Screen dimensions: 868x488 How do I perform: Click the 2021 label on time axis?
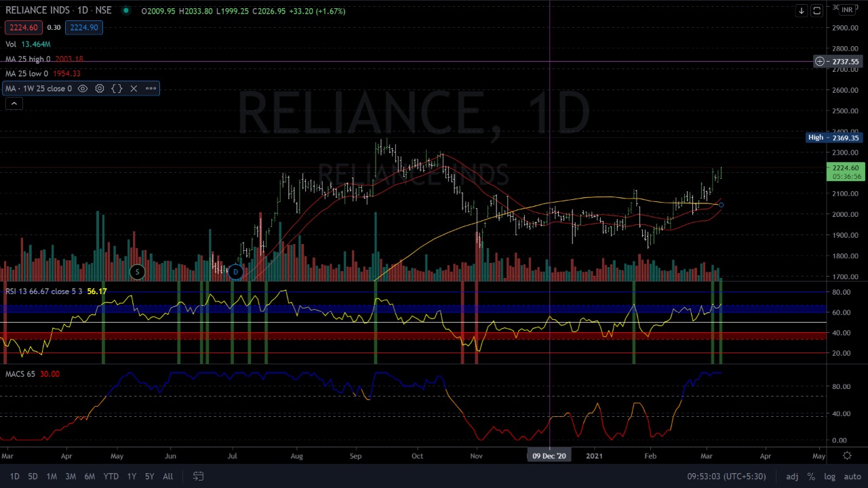(x=594, y=456)
